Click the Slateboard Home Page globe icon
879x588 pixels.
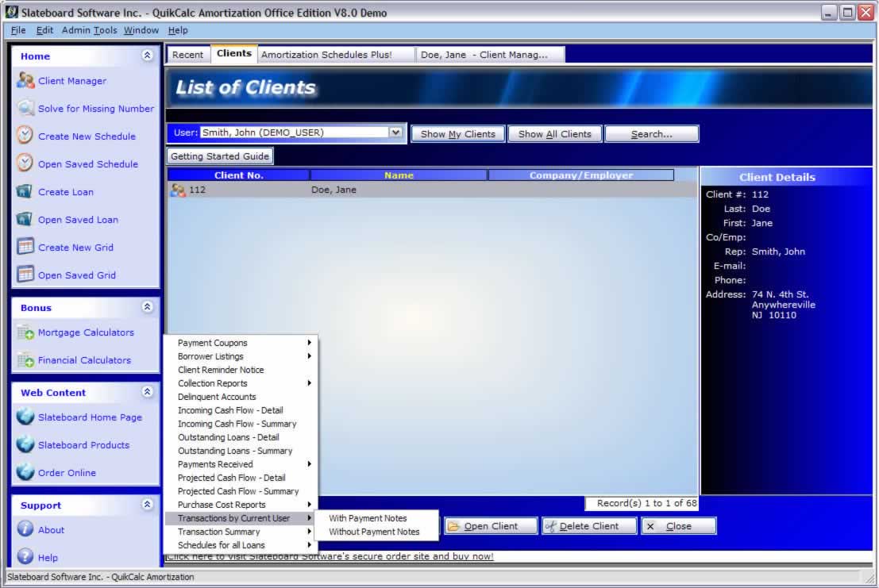(x=25, y=417)
